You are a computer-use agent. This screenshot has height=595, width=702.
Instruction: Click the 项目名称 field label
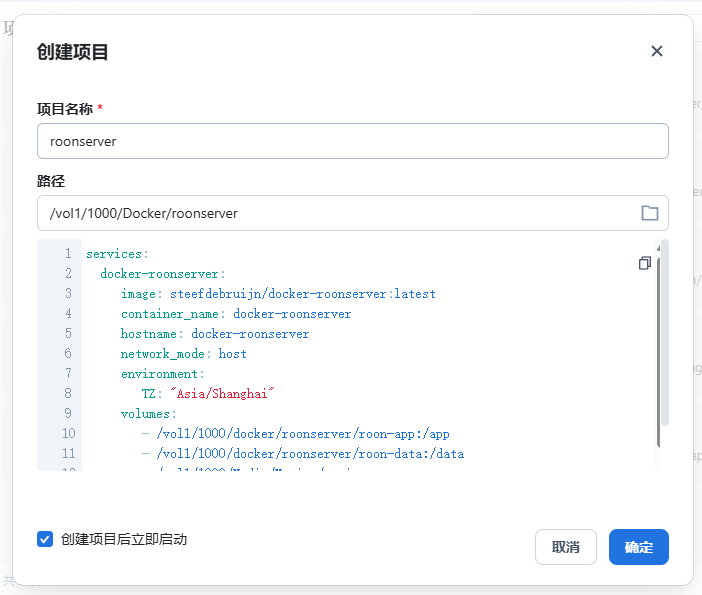(x=65, y=109)
